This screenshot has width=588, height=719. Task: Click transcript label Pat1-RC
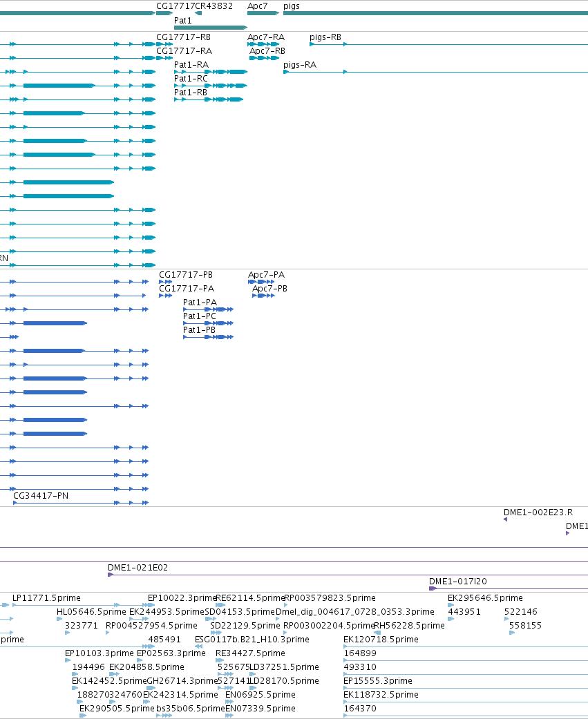pyautogui.click(x=191, y=79)
